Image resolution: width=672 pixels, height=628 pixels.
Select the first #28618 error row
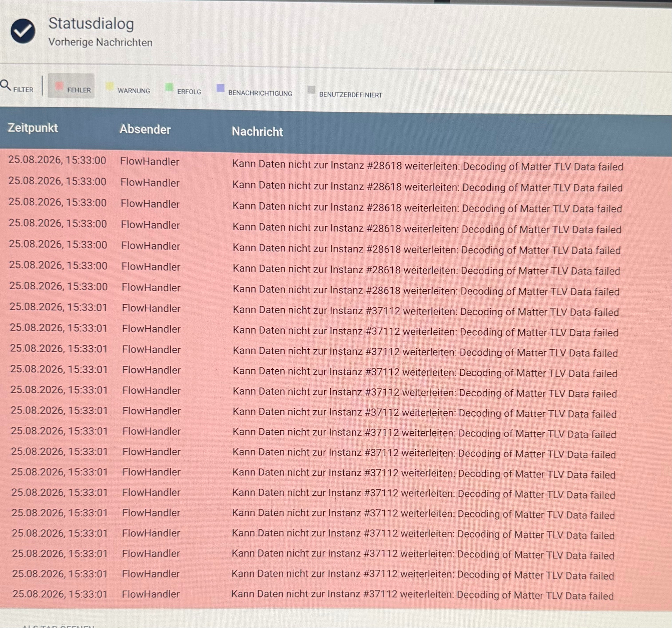pyautogui.click(x=336, y=163)
